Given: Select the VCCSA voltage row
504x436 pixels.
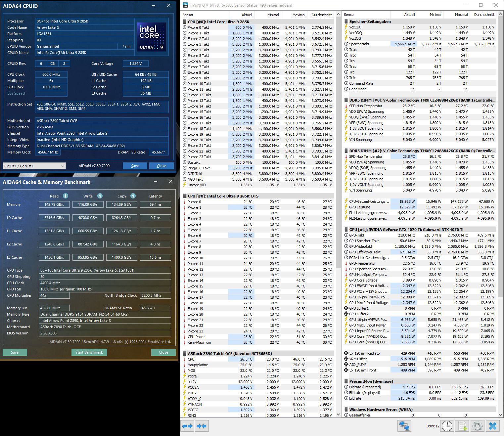Looking at the screenshot, I should point(258,387).
